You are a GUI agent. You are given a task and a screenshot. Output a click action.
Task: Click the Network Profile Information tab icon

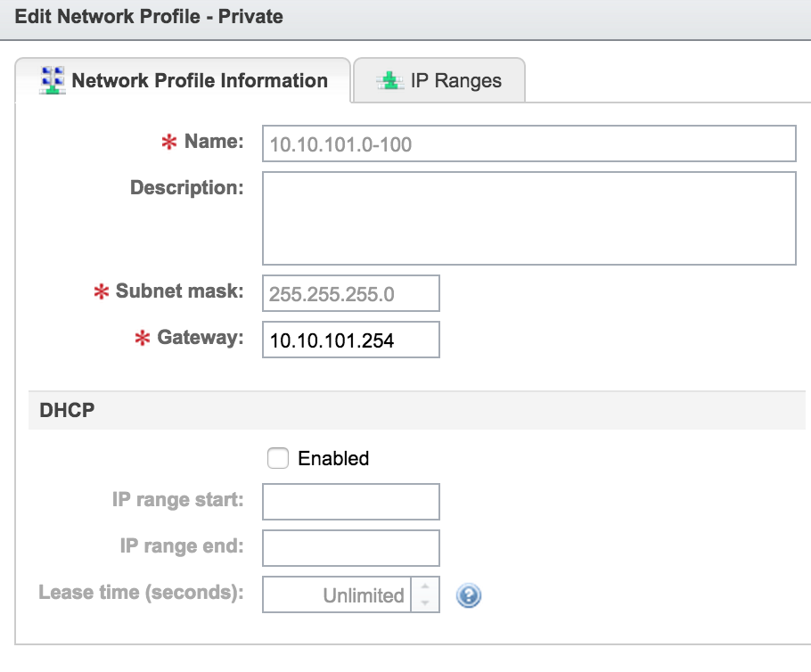(x=53, y=80)
